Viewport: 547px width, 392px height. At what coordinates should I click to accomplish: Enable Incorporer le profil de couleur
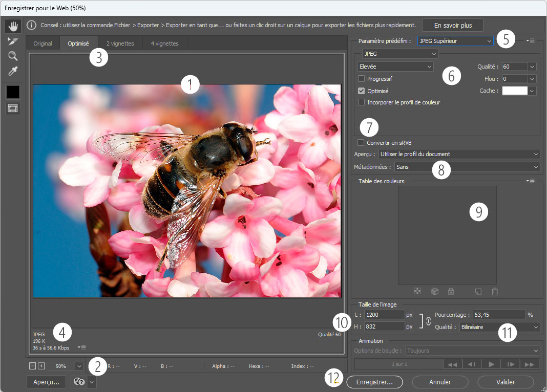[x=362, y=102]
